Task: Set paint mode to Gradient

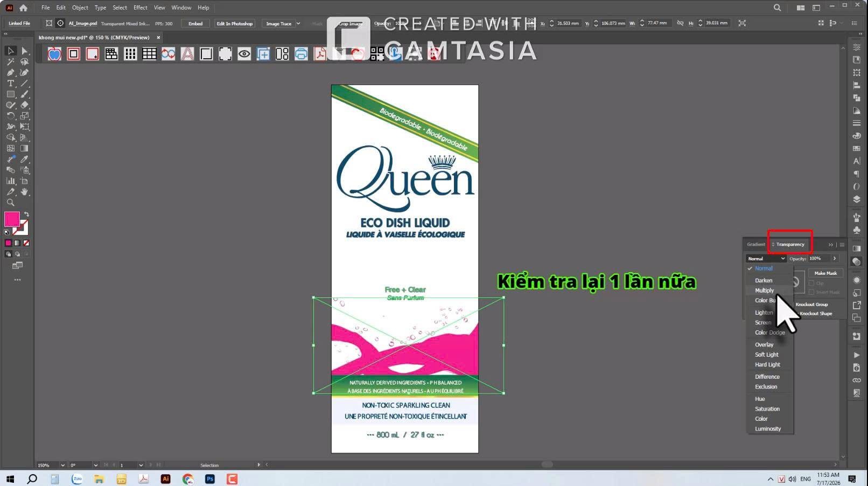Action: (17, 243)
